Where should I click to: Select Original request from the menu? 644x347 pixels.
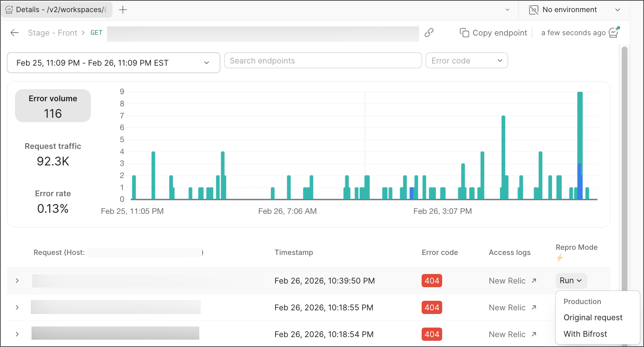(593, 317)
